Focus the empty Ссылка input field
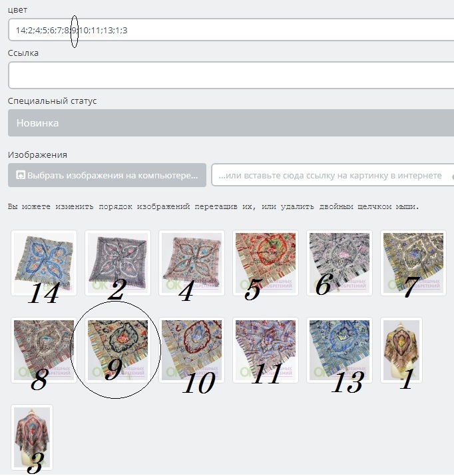This screenshot has height=476, width=454. [x=230, y=75]
